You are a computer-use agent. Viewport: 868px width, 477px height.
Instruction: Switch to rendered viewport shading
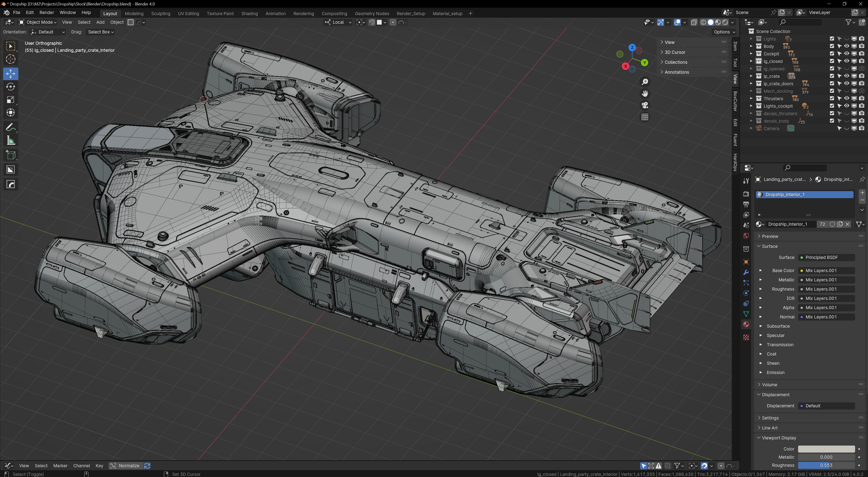tap(725, 22)
